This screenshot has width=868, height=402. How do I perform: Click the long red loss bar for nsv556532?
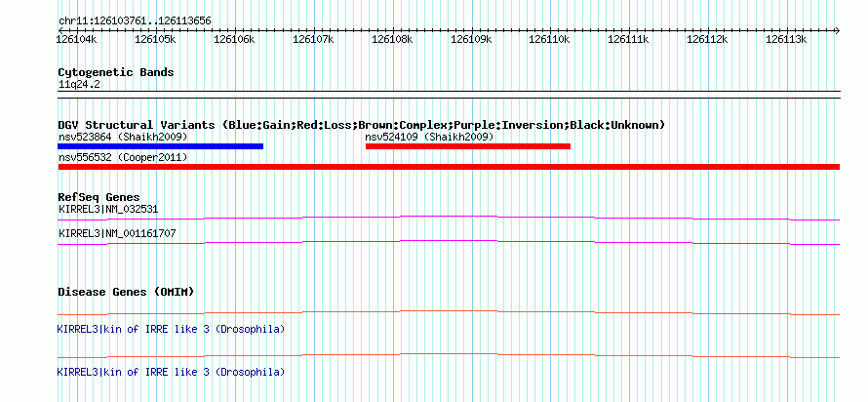449,167
